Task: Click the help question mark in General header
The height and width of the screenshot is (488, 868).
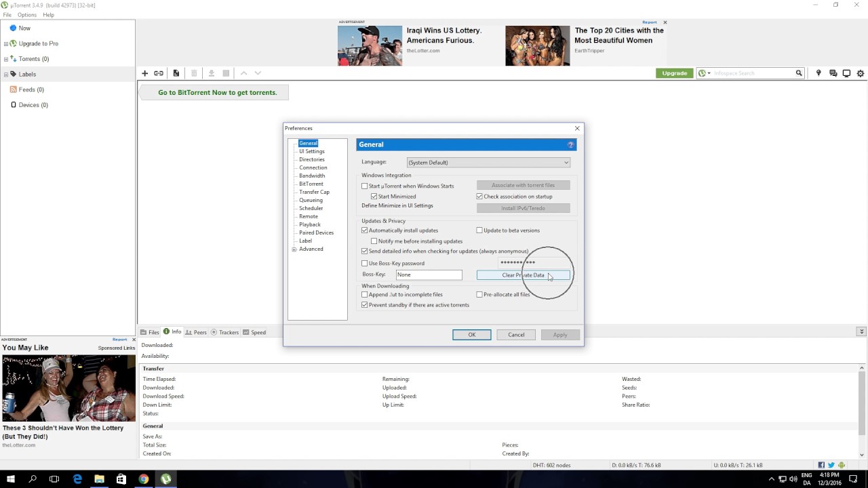Action: [571, 144]
